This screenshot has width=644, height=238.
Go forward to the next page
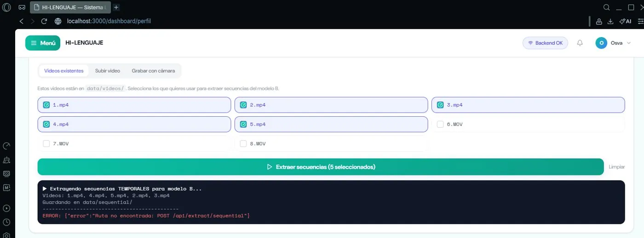click(x=33, y=21)
